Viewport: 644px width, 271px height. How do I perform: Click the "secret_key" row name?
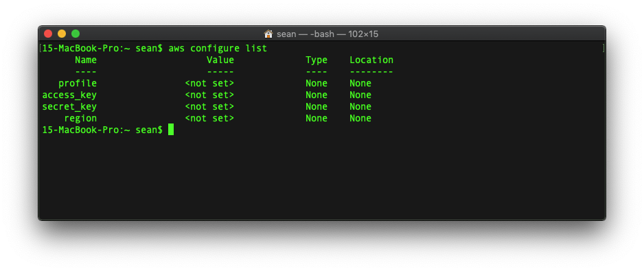[x=69, y=107]
